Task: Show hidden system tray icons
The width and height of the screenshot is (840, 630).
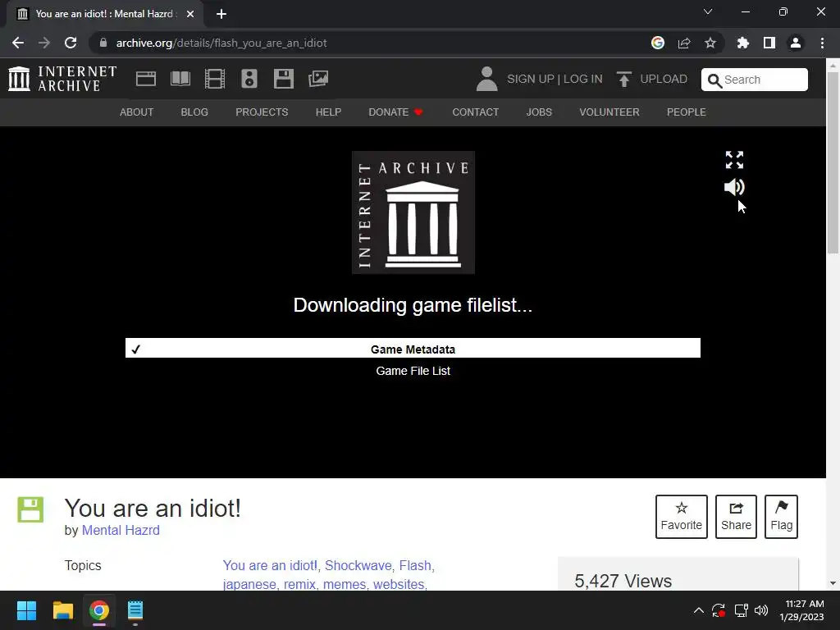Action: 699,610
